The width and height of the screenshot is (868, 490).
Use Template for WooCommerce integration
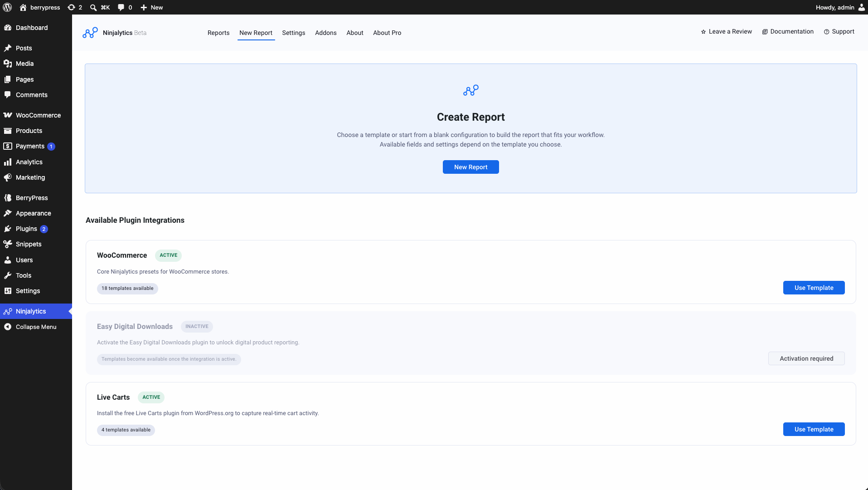point(814,288)
